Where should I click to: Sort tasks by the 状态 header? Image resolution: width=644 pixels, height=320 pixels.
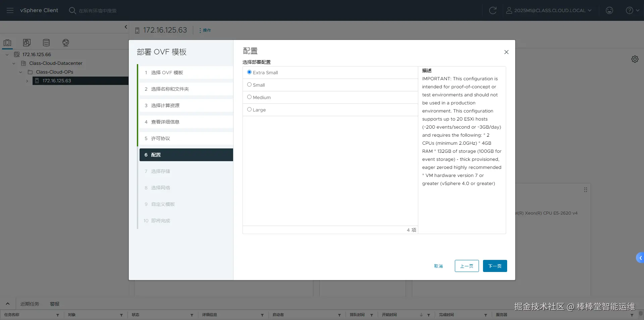pos(136,315)
